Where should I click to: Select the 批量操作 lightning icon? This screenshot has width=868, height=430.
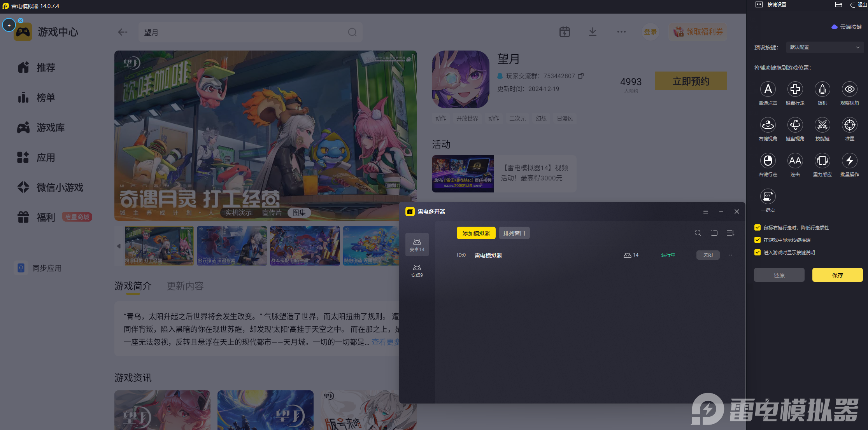tap(849, 161)
